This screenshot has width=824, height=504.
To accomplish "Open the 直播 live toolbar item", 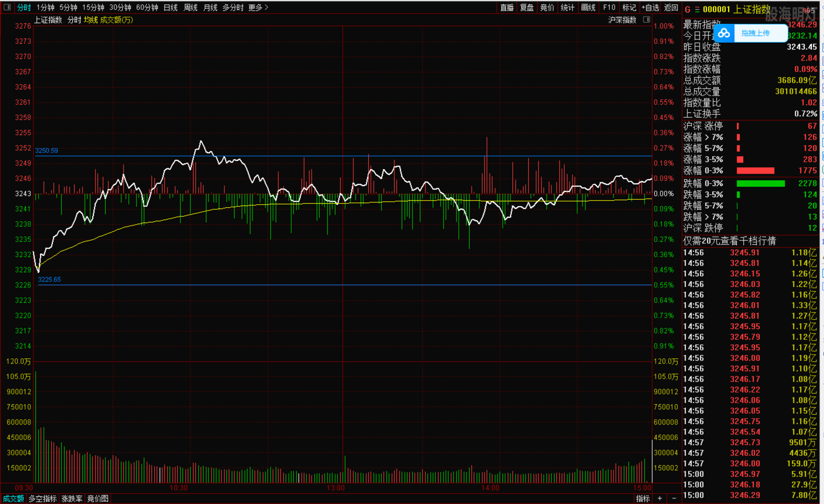I will pyautogui.click(x=507, y=7).
